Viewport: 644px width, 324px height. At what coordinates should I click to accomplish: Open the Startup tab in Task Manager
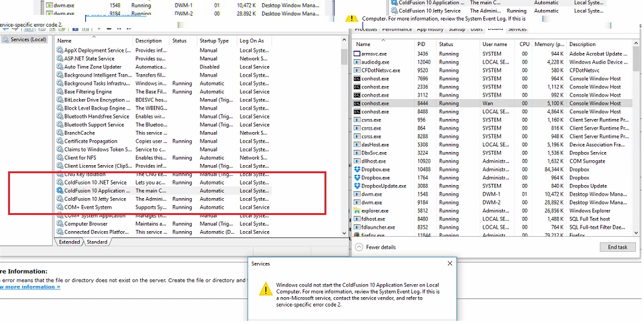click(457, 29)
